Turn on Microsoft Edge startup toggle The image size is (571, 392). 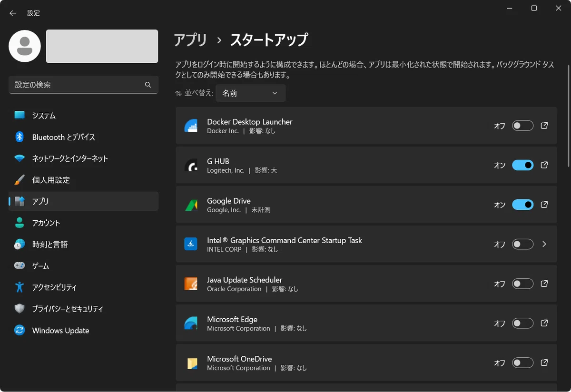pyautogui.click(x=522, y=323)
